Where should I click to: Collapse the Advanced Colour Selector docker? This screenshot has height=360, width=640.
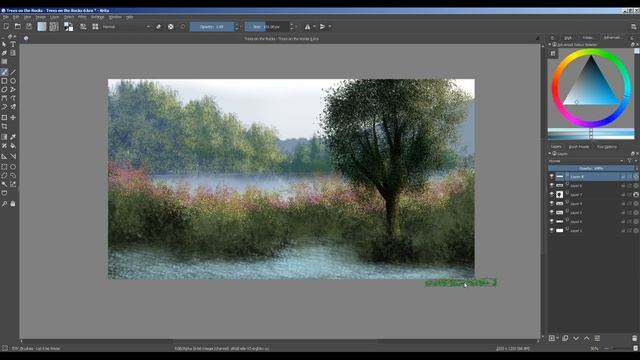549,44
